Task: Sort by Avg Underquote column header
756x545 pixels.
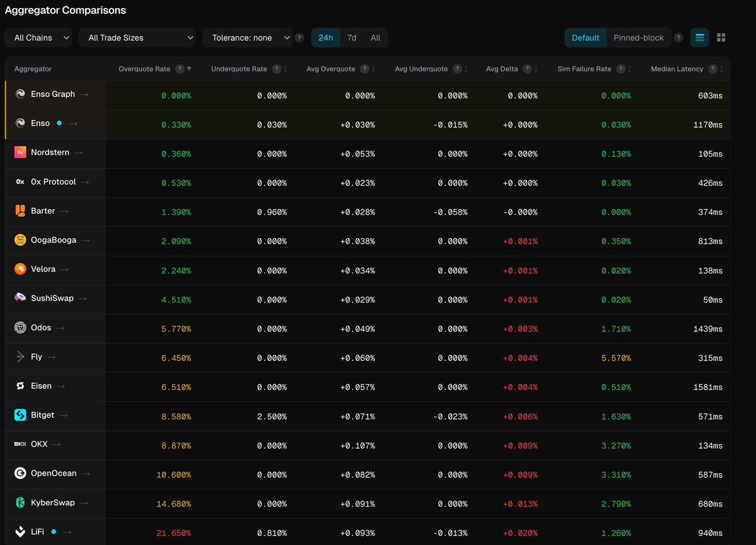Action: coord(421,69)
